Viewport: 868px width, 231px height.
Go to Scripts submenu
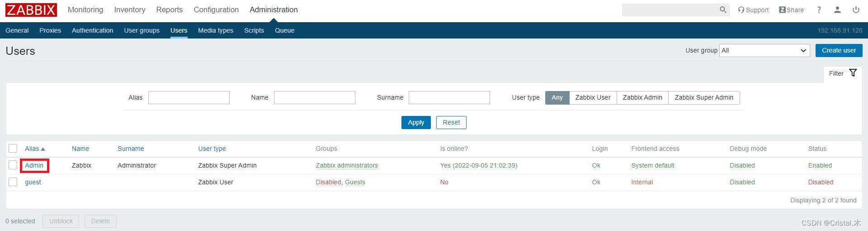(x=254, y=30)
